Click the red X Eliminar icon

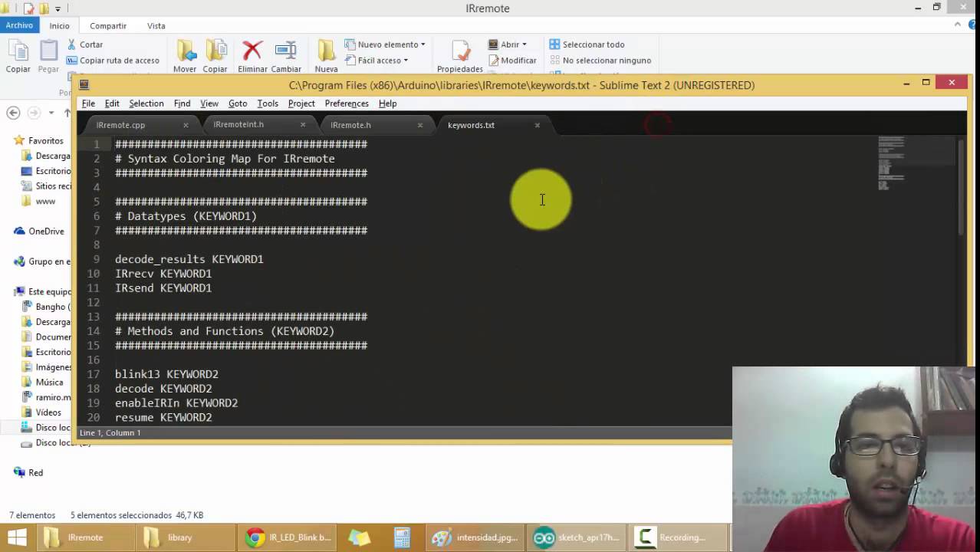tap(252, 51)
